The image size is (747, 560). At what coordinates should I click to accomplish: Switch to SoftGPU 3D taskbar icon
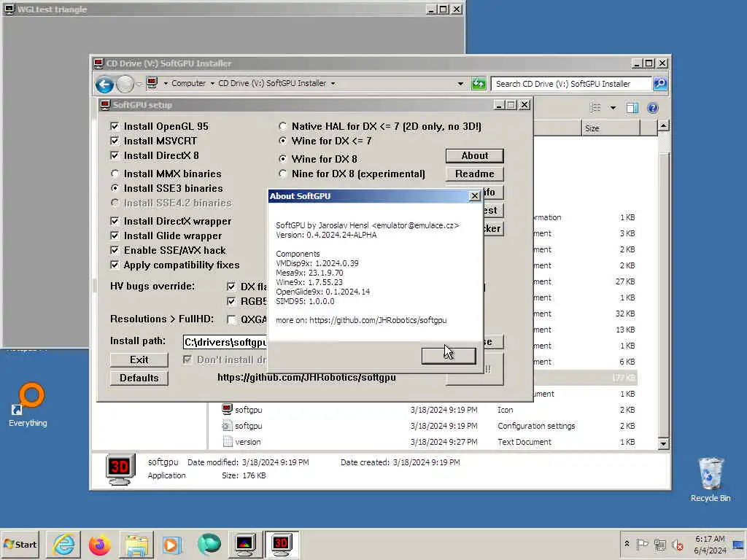pos(281,544)
